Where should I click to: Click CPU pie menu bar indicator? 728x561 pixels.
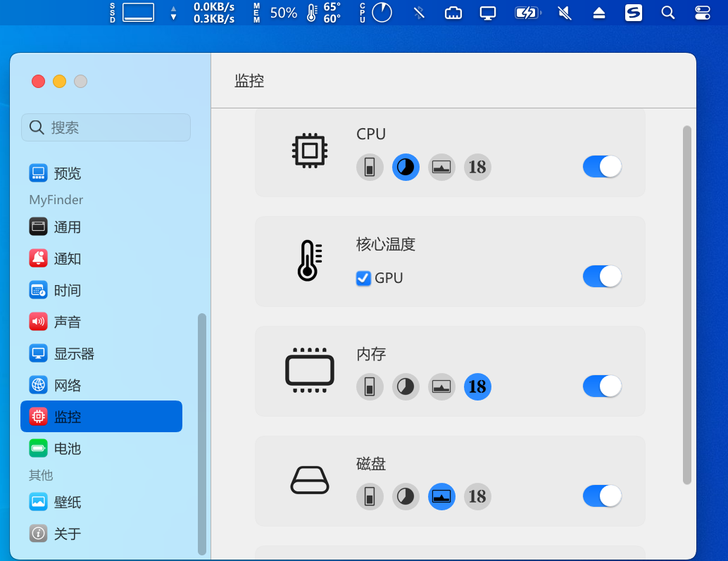[375, 13]
